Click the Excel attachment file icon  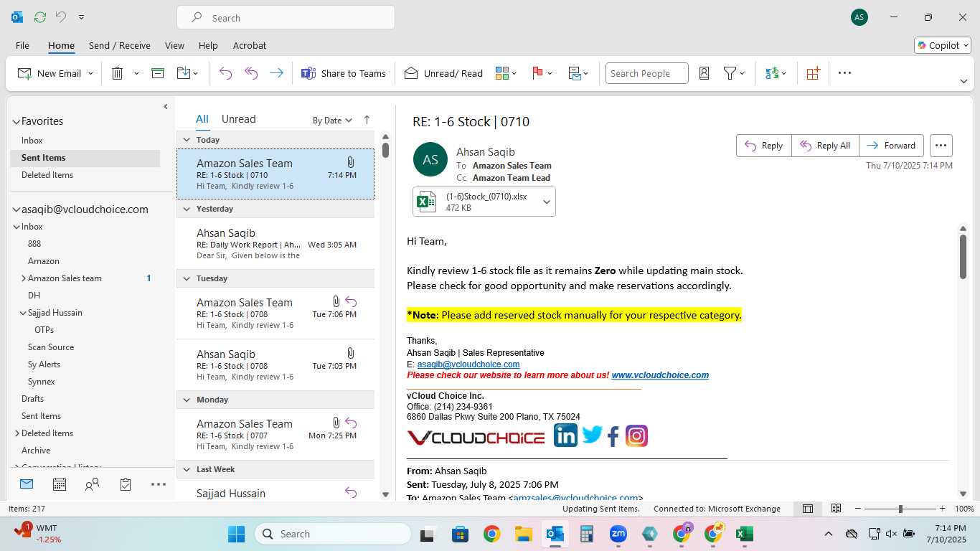pos(427,202)
